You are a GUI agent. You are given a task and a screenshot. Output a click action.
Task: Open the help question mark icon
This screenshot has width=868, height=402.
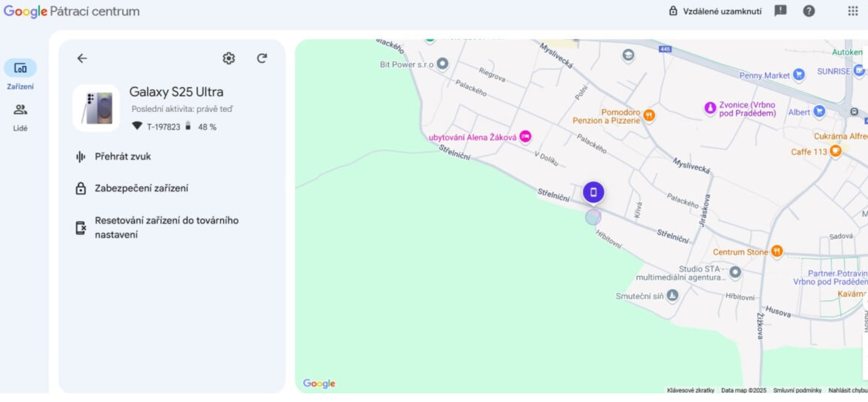click(x=809, y=11)
